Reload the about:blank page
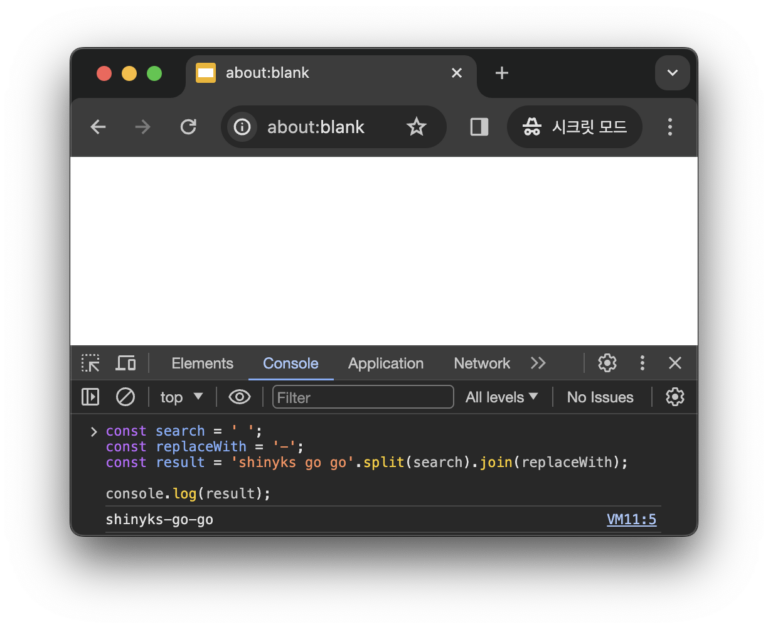The width and height of the screenshot is (768, 629). pyautogui.click(x=188, y=127)
